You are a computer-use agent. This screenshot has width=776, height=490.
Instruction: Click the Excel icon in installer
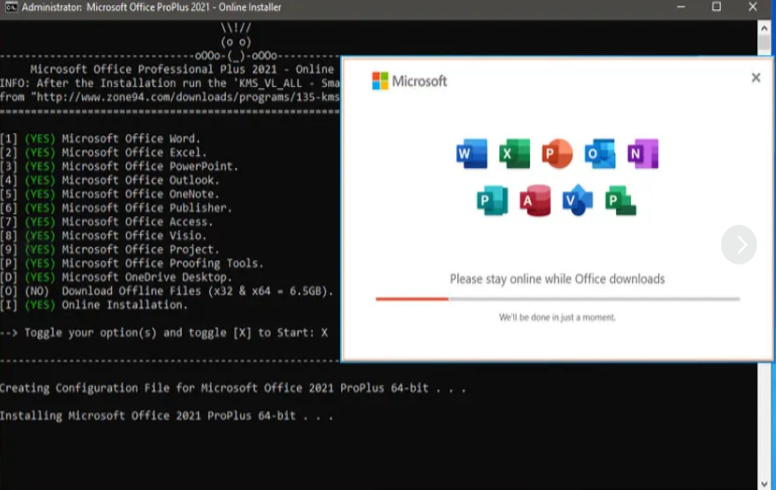[514, 154]
